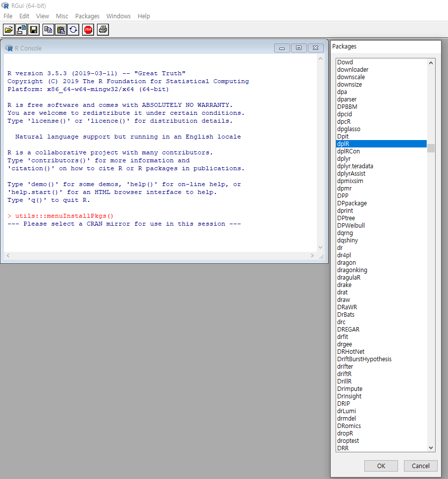
Task: Maximize the R Console window
Action: tap(299, 48)
